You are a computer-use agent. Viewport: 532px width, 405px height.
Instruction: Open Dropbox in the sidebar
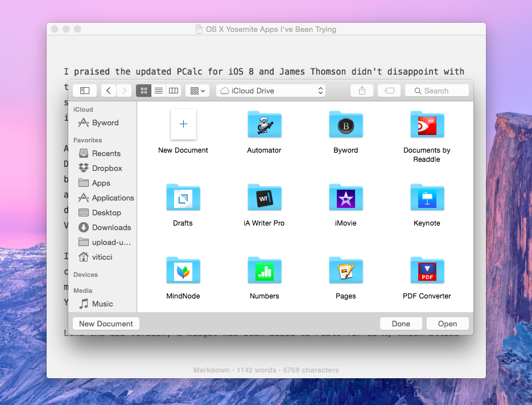click(x=102, y=168)
